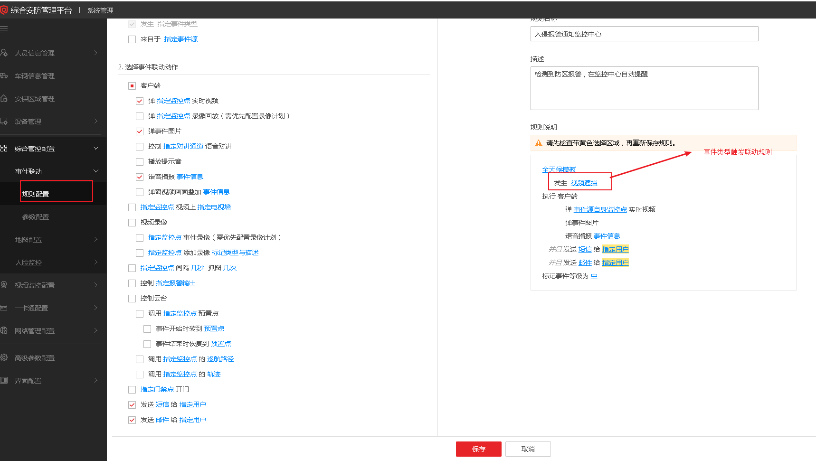The height and width of the screenshot is (462, 816).
Task: Click the hamburger menu icon in the sidebar
Action: (x=7, y=28)
